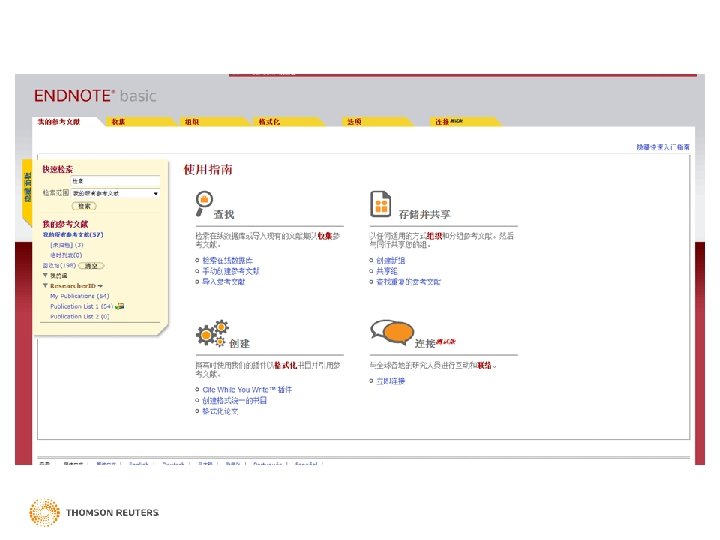
Task: Select 我的所有参考文献 (57) in the sidebar
Action: (x=73, y=235)
